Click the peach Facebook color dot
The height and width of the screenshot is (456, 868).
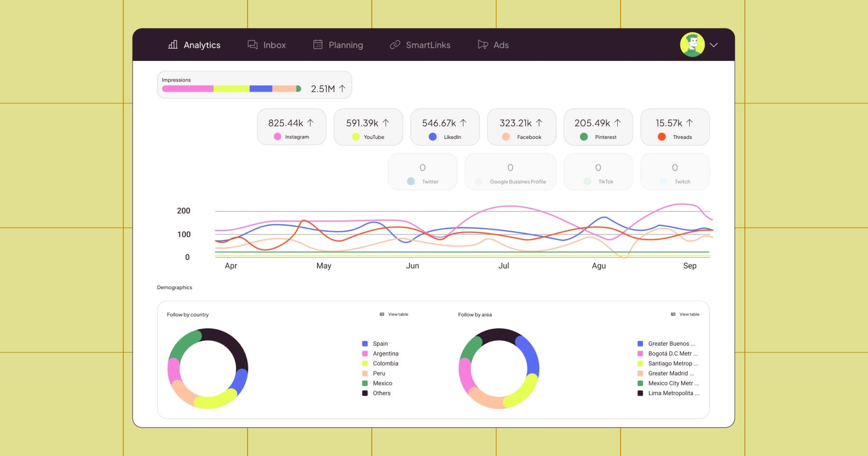(506, 137)
